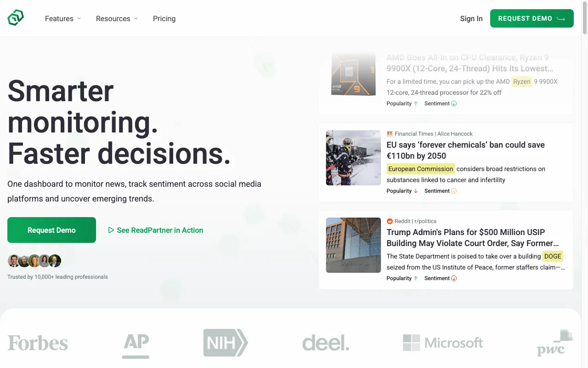Viewport: 588px width, 368px height.
Task: Click the NIH logo
Action: pos(226,343)
